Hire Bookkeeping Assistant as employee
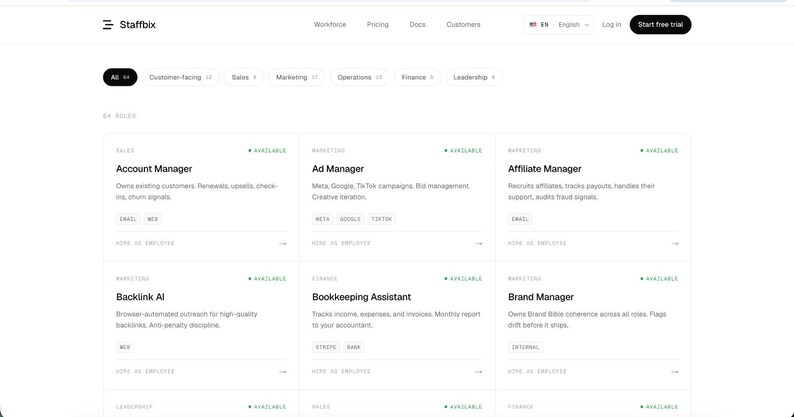 click(x=341, y=371)
